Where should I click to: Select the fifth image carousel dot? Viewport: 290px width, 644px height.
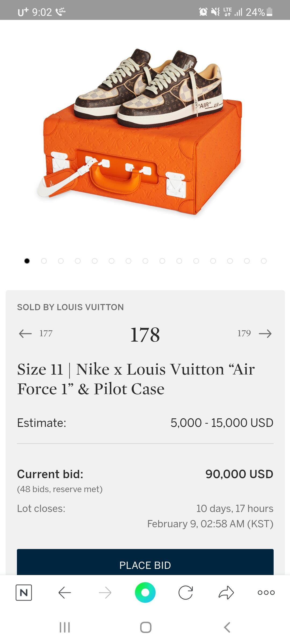pyautogui.click(x=95, y=261)
